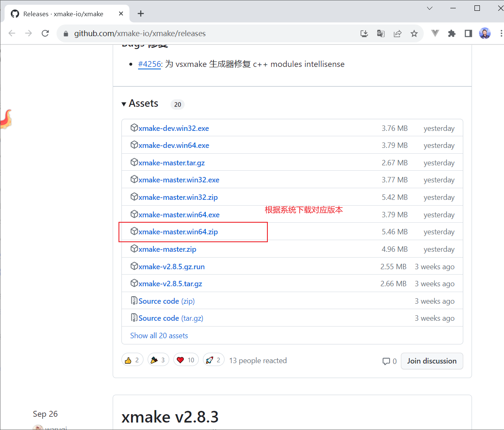Click the share page icon in address bar

[397, 34]
